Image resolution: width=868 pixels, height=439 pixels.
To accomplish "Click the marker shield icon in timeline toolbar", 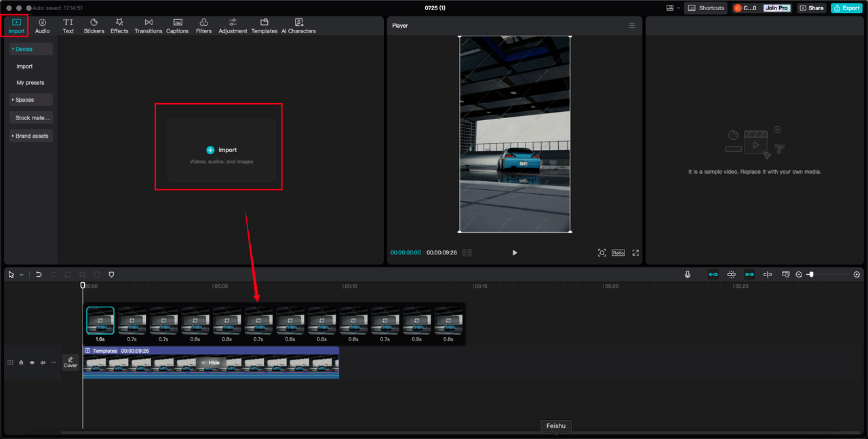I will tap(111, 274).
